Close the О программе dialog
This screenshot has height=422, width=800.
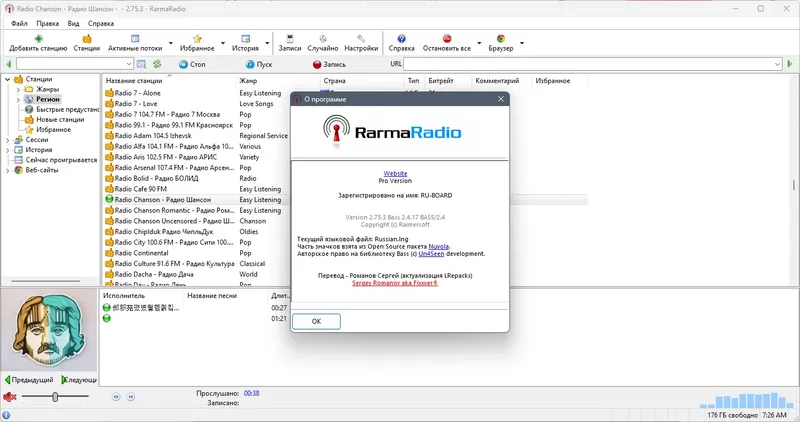click(x=501, y=99)
